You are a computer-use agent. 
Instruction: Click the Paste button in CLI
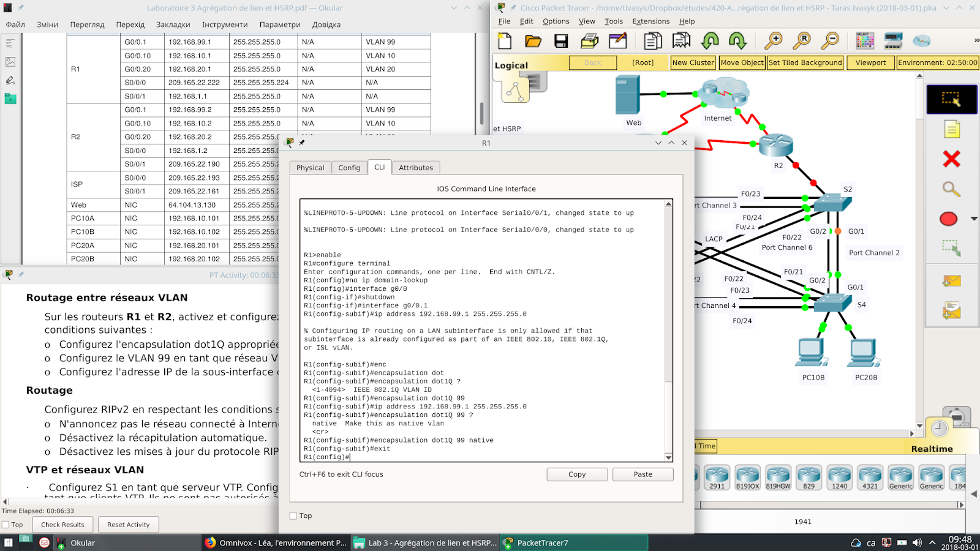pos(643,474)
